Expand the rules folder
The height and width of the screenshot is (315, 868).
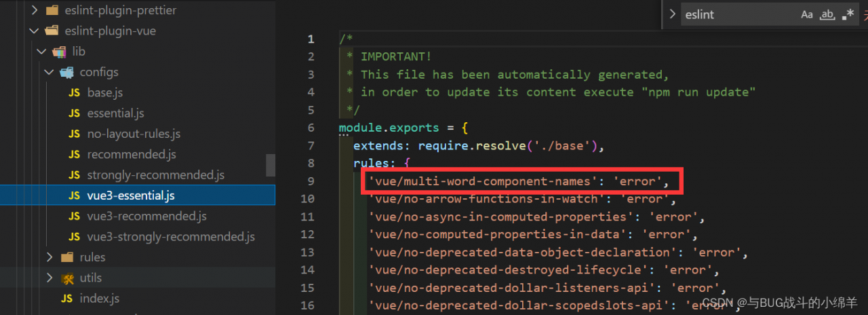pos(49,257)
